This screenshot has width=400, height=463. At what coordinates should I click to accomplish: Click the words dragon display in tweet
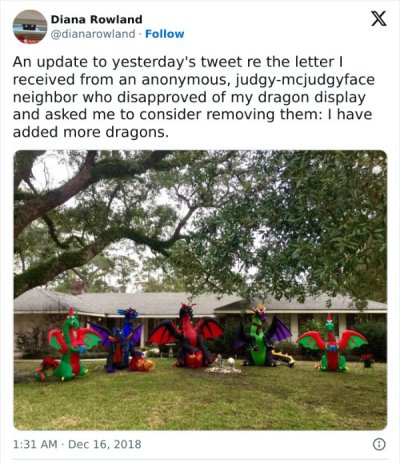tap(311, 97)
